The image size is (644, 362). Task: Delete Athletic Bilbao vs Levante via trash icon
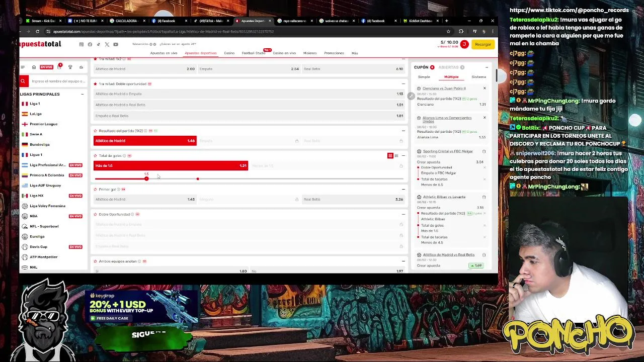484,197
